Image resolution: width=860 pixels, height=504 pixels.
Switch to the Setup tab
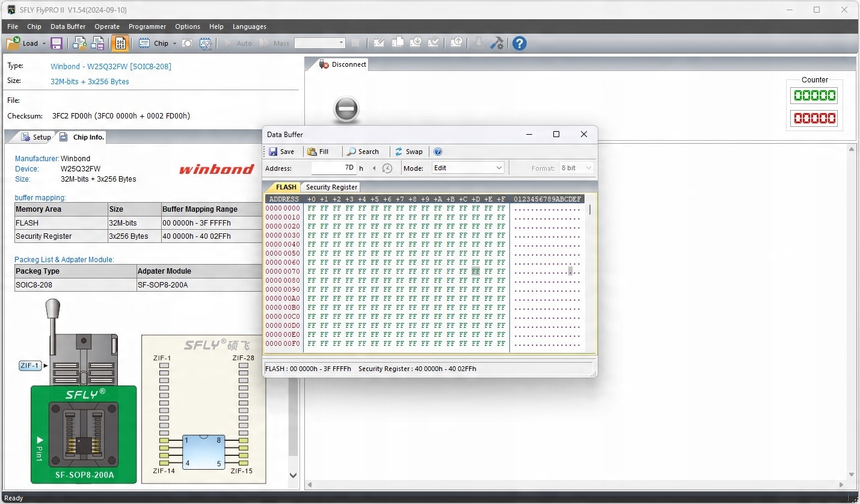tap(36, 137)
